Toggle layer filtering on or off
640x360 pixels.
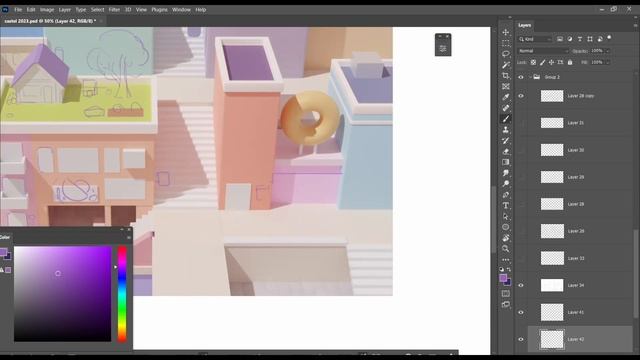(609, 38)
